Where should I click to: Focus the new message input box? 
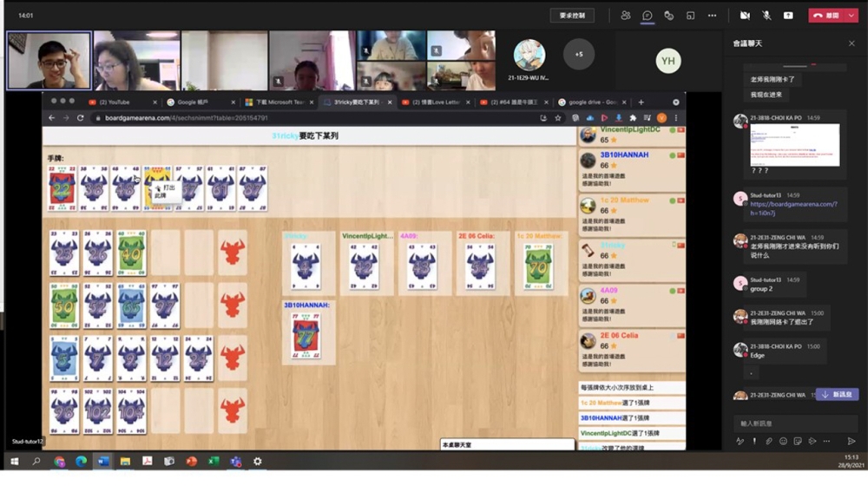point(795,424)
